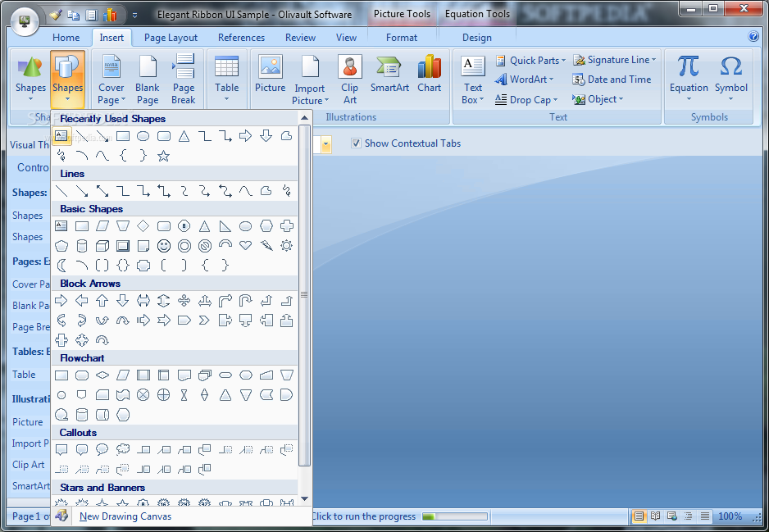Switch to the References tab
The height and width of the screenshot is (532, 769).
pos(241,37)
